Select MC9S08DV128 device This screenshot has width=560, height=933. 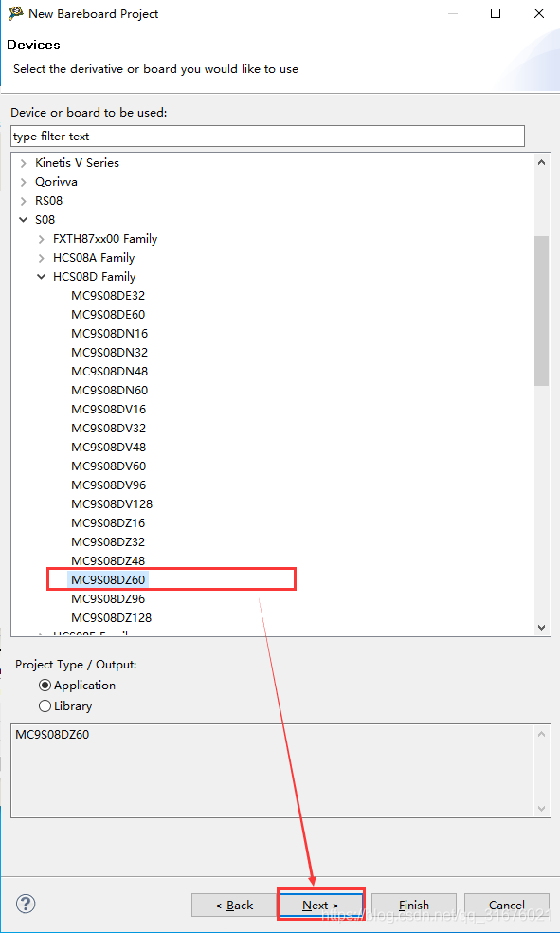[x=112, y=505]
